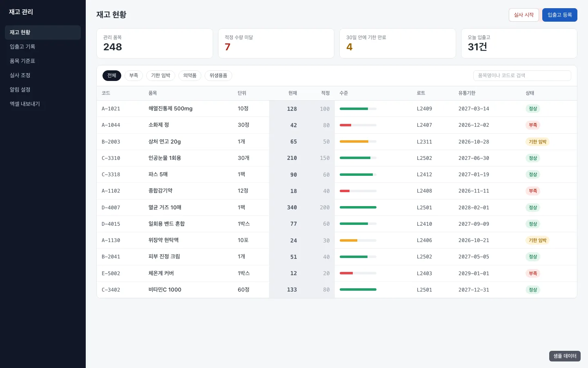Click 해열진통제 500mg item name

(x=170, y=109)
